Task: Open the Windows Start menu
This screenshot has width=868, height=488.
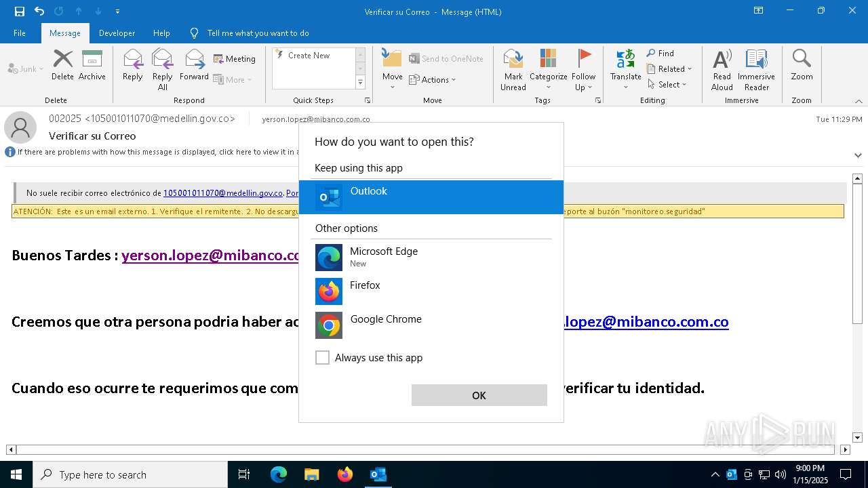Action: point(16,474)
